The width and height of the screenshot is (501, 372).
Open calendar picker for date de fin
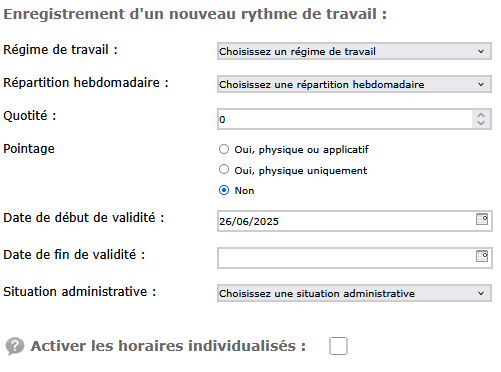point(482,256)
